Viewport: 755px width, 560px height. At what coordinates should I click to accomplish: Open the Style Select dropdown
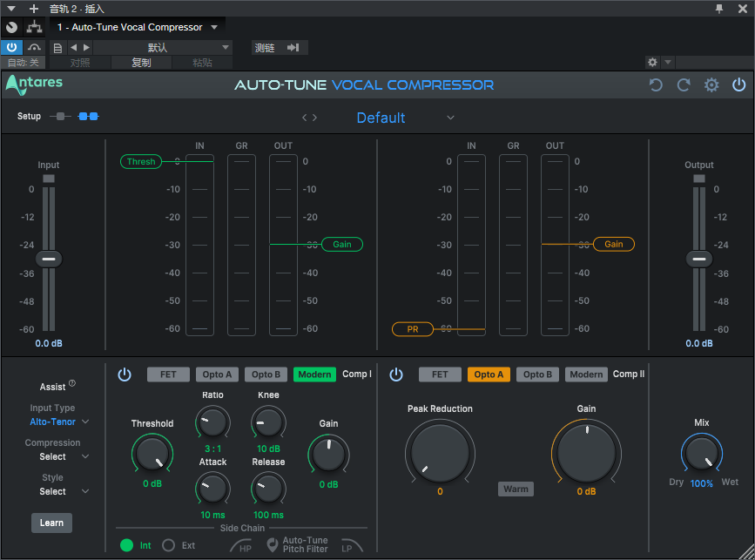point(64,491)
